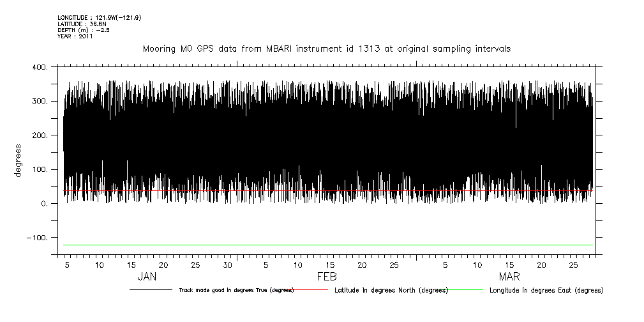Click the 400 y-axis tick label
The image size is (644, 322).
tap(39, 68)
